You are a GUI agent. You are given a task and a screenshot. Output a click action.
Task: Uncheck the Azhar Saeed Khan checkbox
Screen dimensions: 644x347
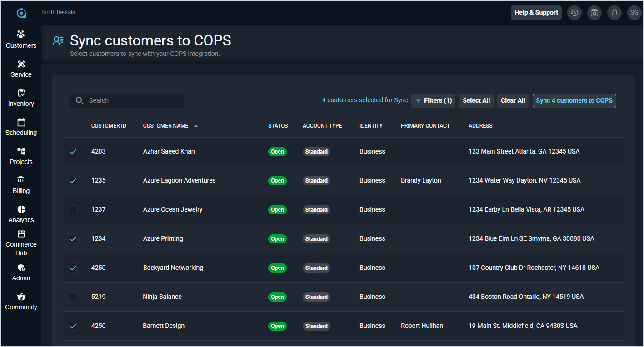pos(73,152)
